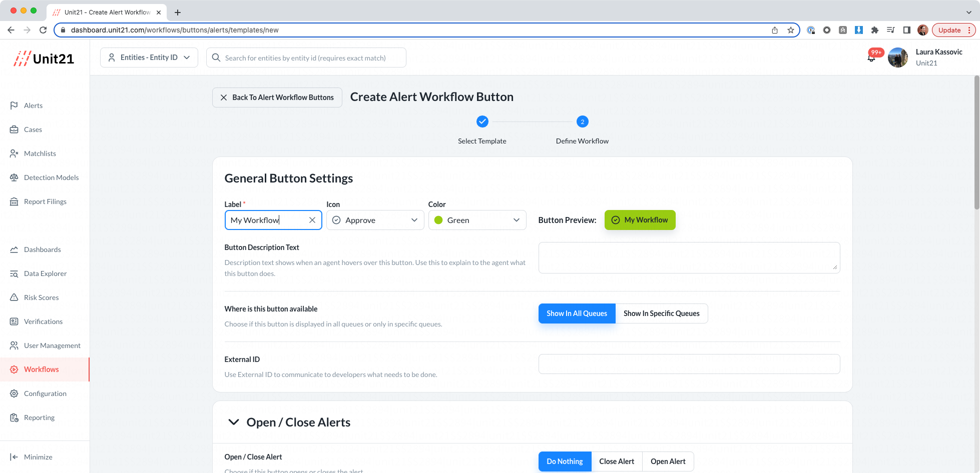The image size is (980, 473).
Task: Go to the Cases menu item
Action: [33, 129]
